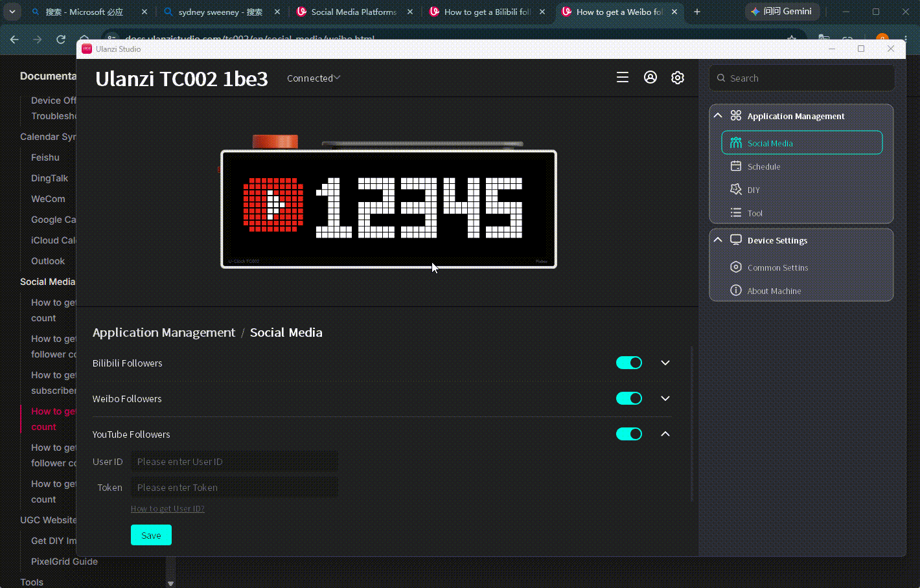This screenshot has height=588, width=920.
Task: Disable the YouTube Followers switch
Action: (x=629, y=434)
